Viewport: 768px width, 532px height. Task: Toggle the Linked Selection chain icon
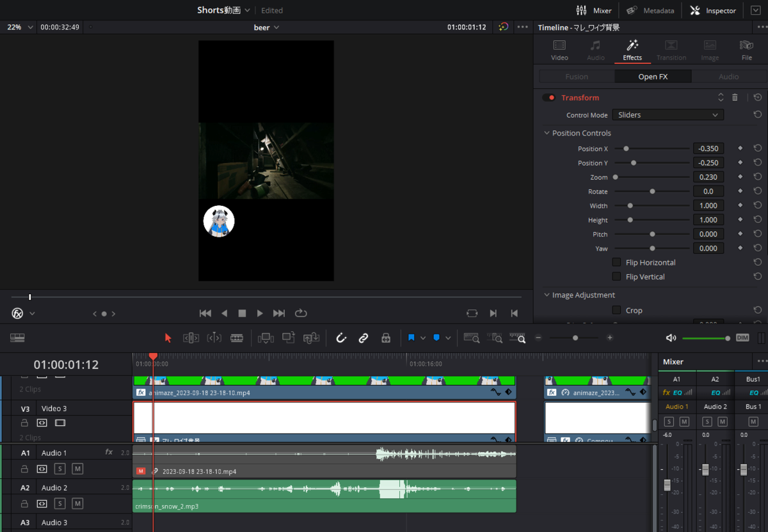click(x=364, y=338)
